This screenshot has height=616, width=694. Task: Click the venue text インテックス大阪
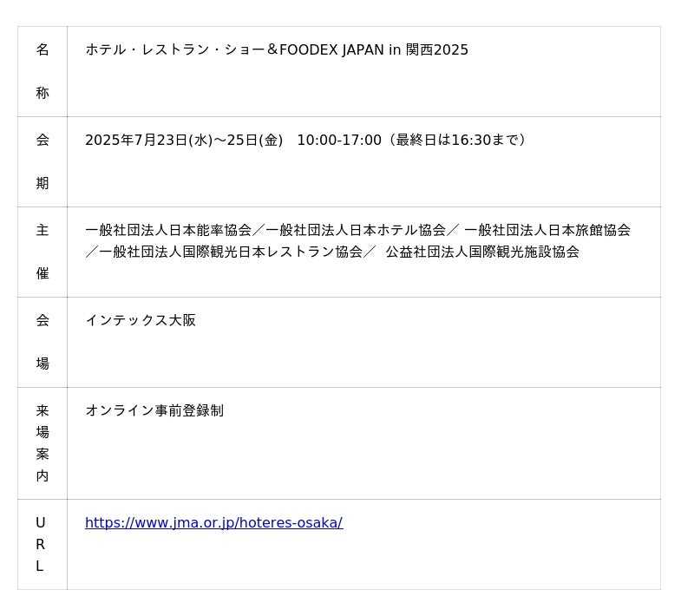click(141, 321)
